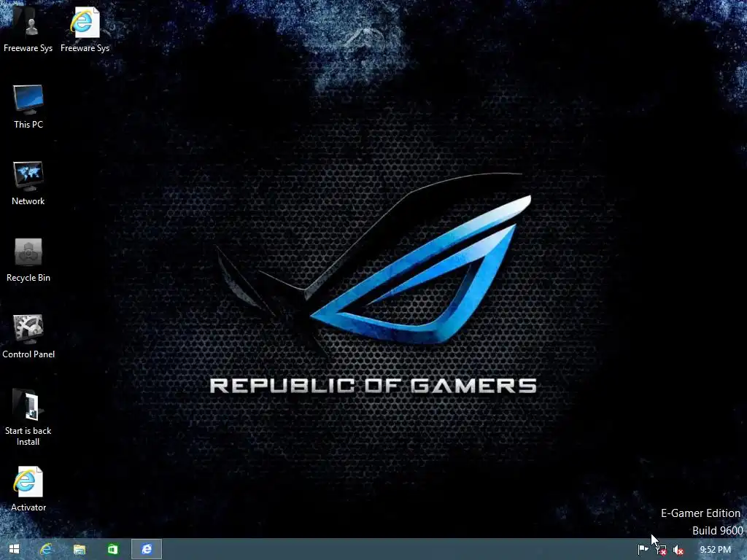The width and height of the screenshot is (747, 560).
Task: Click the muted volume speaker tray icon
Action: click(678, 550)
